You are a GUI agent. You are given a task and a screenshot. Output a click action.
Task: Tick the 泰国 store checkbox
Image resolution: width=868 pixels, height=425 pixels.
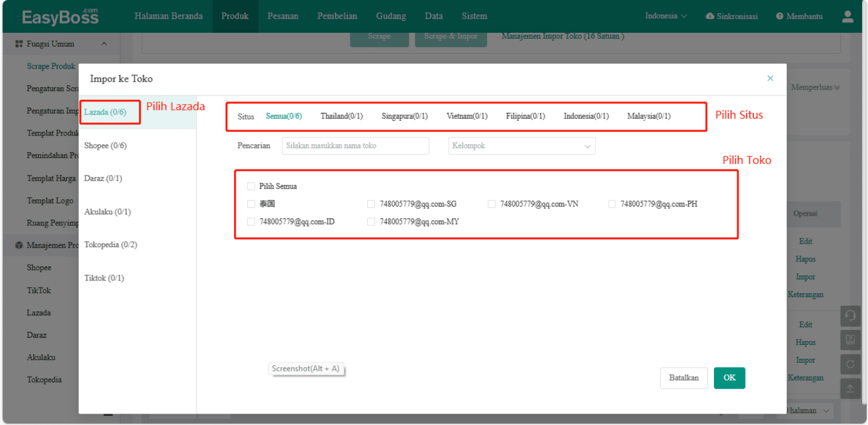click(x=251, y=204)
